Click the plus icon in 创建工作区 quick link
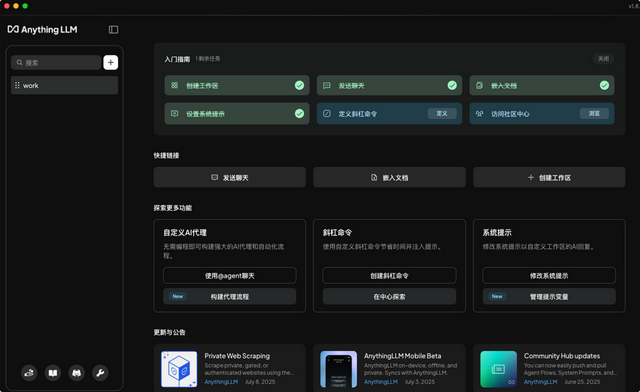 click(531, 177)
